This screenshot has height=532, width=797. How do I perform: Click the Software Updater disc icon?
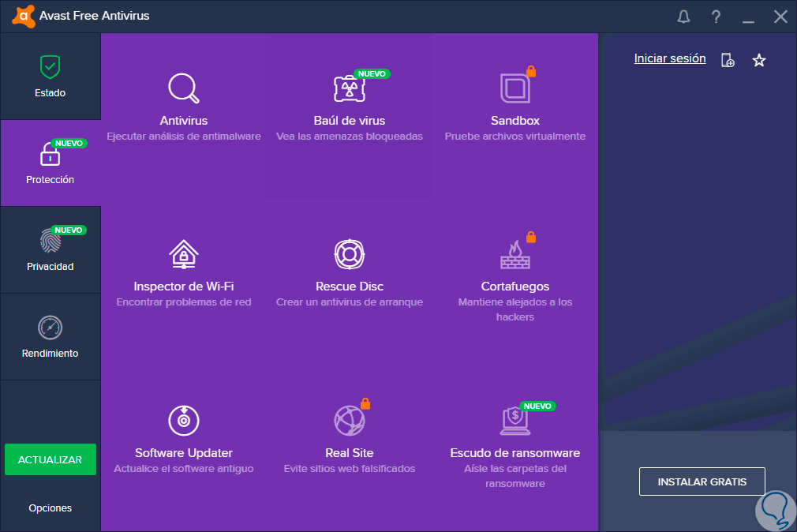pyautogui.click(x=184, y=421)
